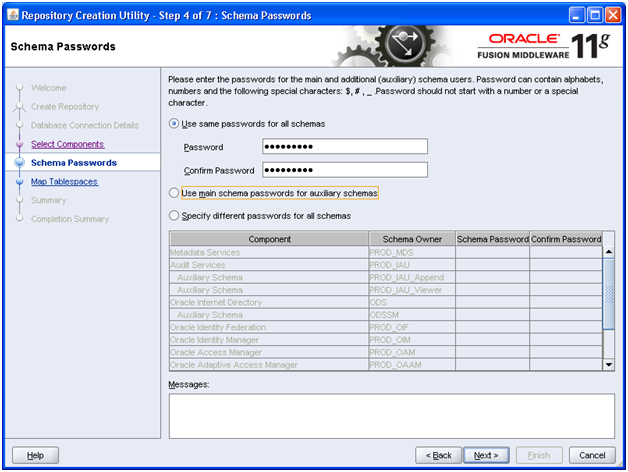Click the disabled Finish button

point(539,455)
